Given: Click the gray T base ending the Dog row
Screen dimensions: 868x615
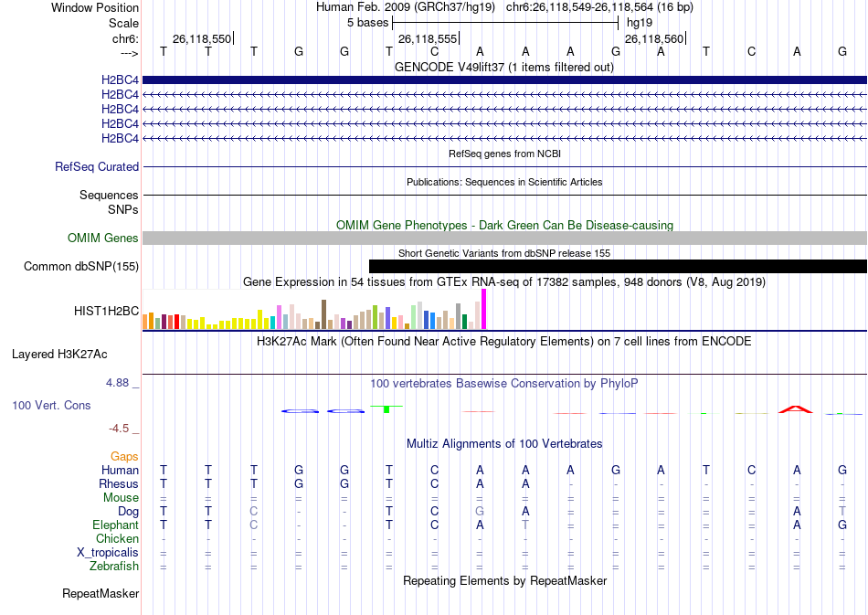Looking at the screenshot, I should click(842, 512).
